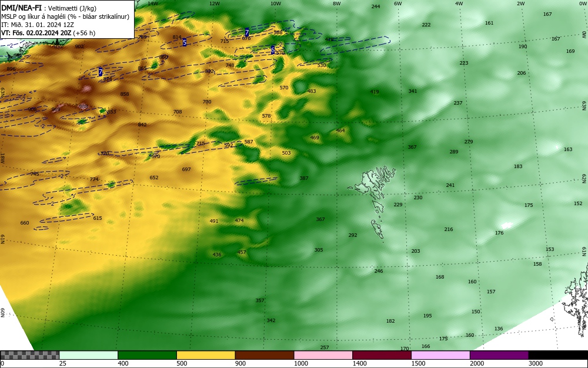Screen dimensions: 588x368
Task: Click the grid value 697
Action: pyautogui.click(x=186, y=169)
